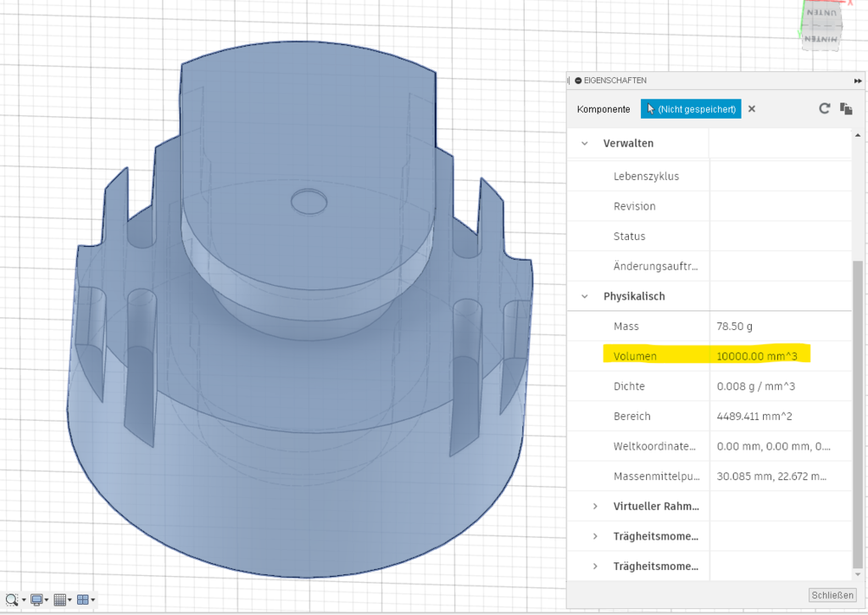Select the (Nicht gespeichert) component chip
Image resolution: width=868 pixels, height=615 pixels.
pyautogui.click(x=691, y=109)
